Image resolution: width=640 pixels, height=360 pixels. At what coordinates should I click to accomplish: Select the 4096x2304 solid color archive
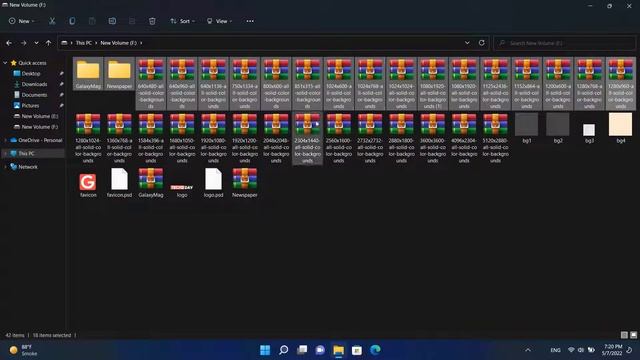pos(464,138)
